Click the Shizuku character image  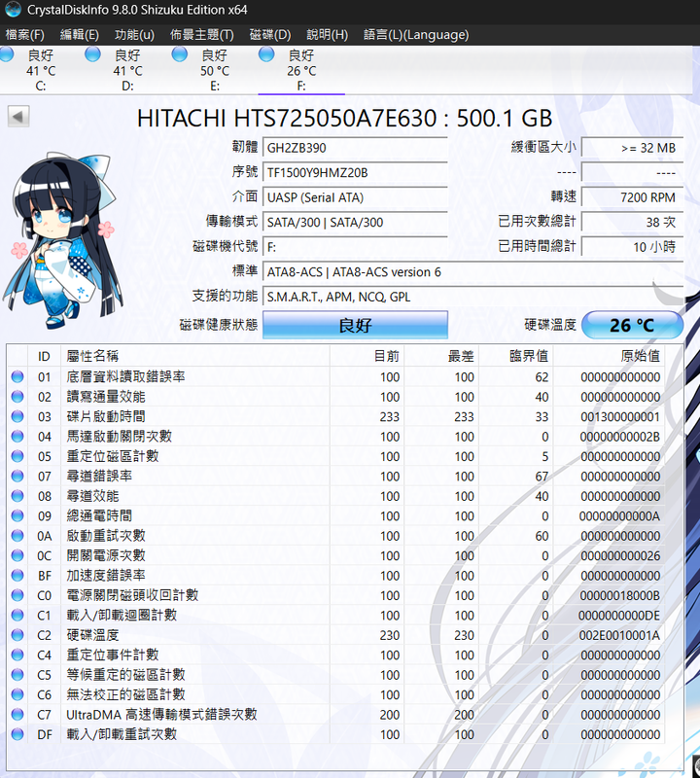coord(62,240)
